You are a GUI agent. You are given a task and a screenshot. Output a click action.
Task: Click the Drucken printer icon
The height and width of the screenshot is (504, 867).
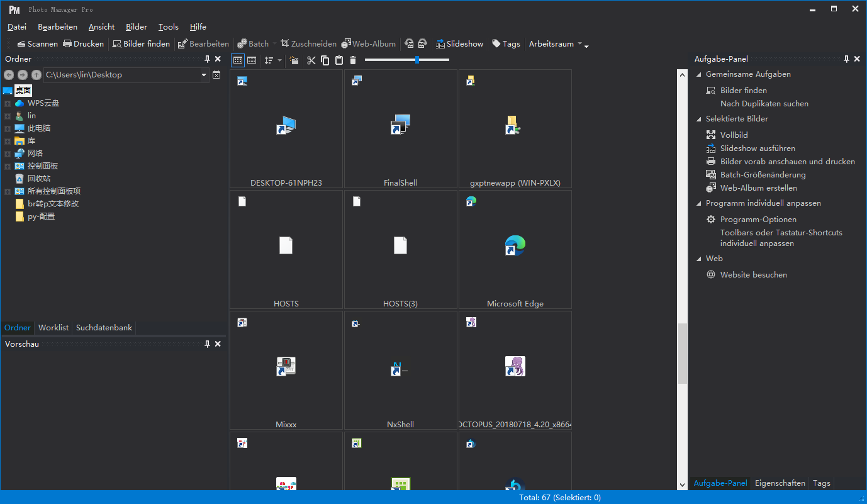click(67, 44)
